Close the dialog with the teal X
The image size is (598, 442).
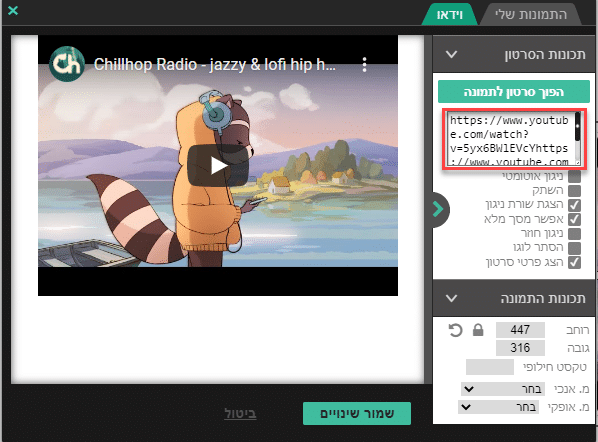pos(13,10)
